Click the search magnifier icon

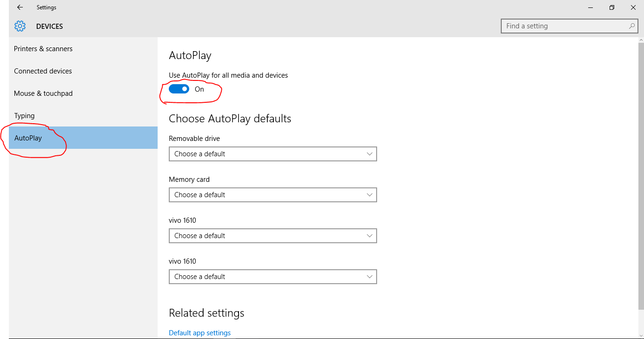(x=631, y=26)
